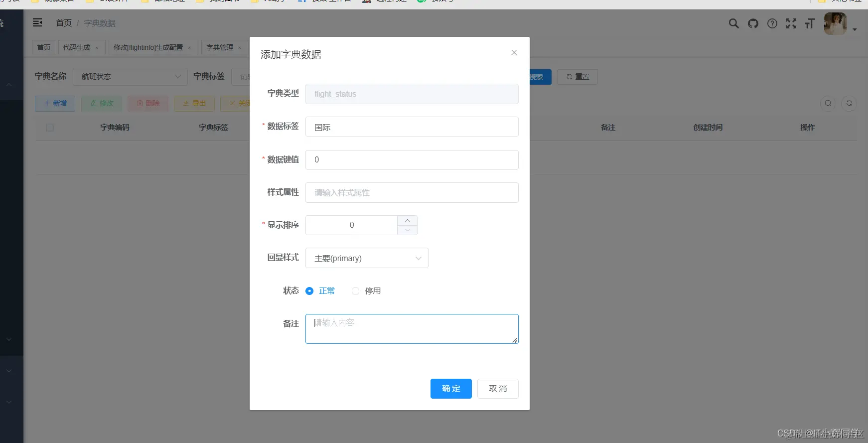Click the 操作 column header
The width and height of the screenshot is (868, 443).
click(808, 128)
